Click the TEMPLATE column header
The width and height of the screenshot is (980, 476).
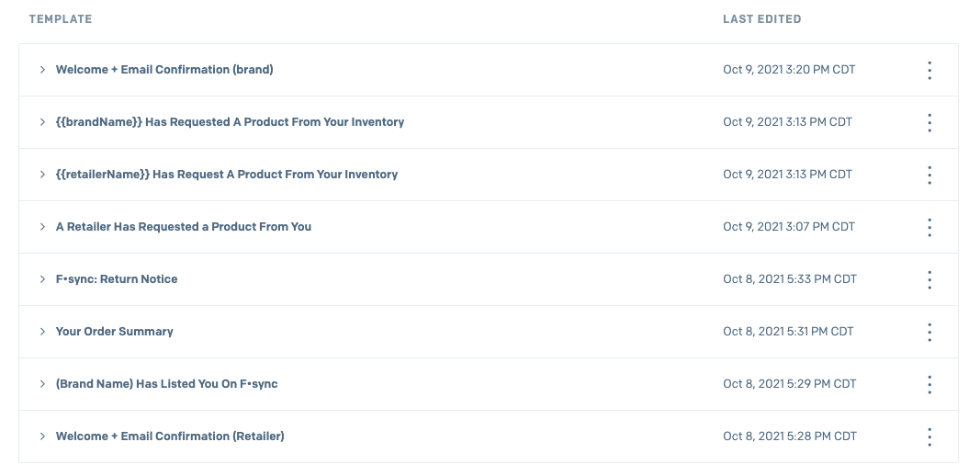point(61,18)
